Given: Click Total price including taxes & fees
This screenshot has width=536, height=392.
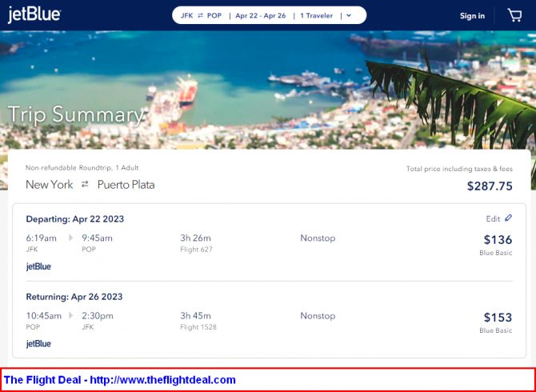Looking at the screenshot, I should pyautogui.click(x=459, y=169).
